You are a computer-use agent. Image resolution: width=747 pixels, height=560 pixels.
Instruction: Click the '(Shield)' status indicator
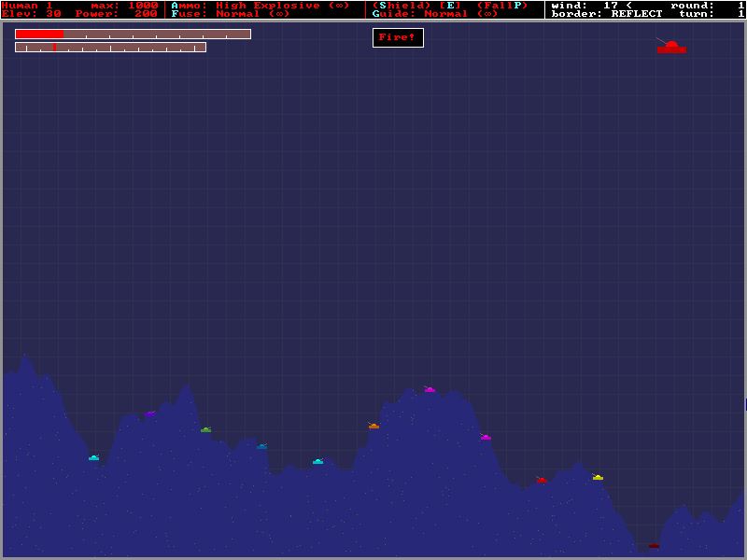[402, 6]
